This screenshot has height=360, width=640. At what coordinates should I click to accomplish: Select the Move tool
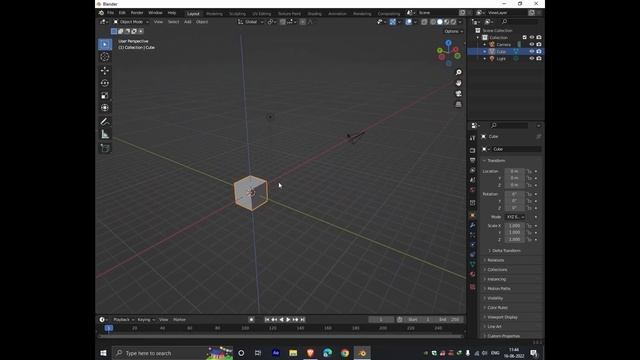(x=105, y=71)
